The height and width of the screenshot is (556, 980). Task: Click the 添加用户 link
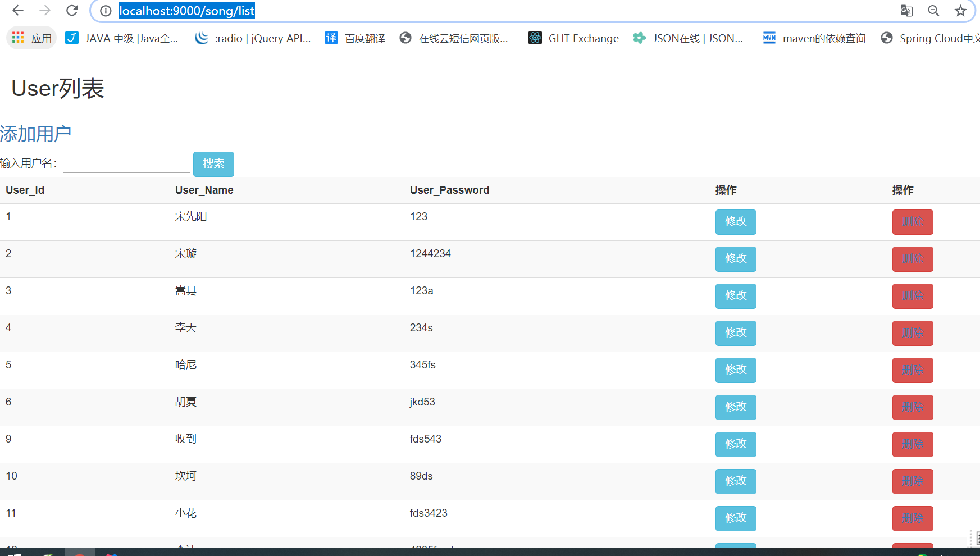pyautogui.click(x=36, y=134)
